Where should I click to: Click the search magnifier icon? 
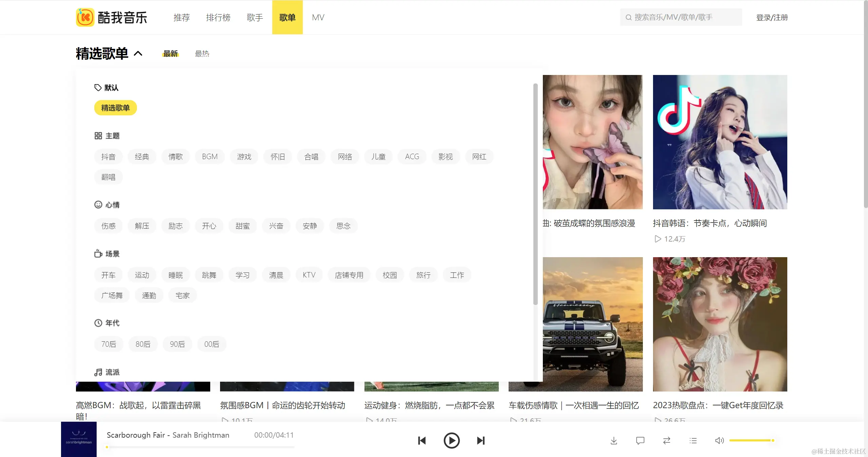coord(629,17)
